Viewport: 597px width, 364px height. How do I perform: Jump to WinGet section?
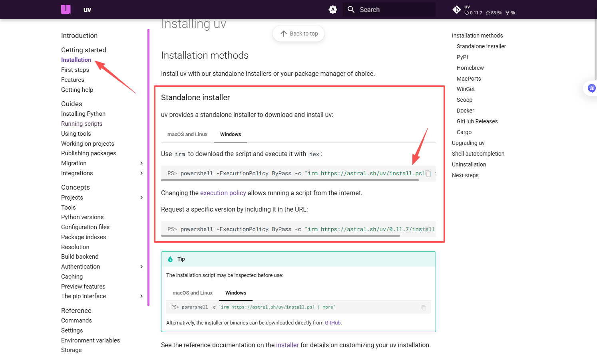click(466, 89)
